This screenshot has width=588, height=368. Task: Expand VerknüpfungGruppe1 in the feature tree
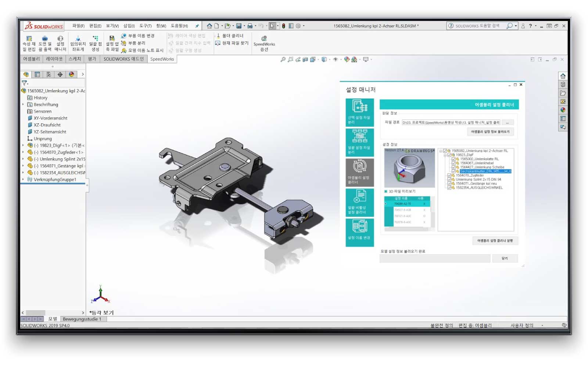click(23, 179)
